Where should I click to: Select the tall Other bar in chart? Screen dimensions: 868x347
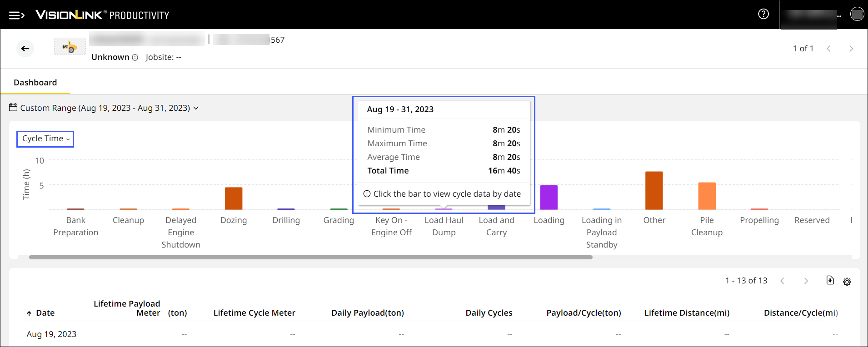pyautogui.click(x=654, y=191)
